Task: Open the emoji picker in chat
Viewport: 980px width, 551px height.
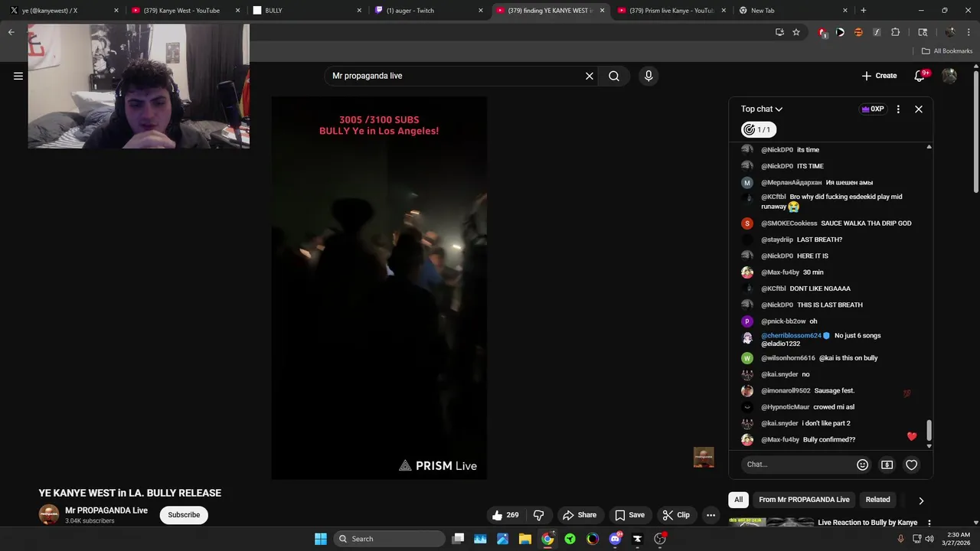Action: [x=862, y=465]
